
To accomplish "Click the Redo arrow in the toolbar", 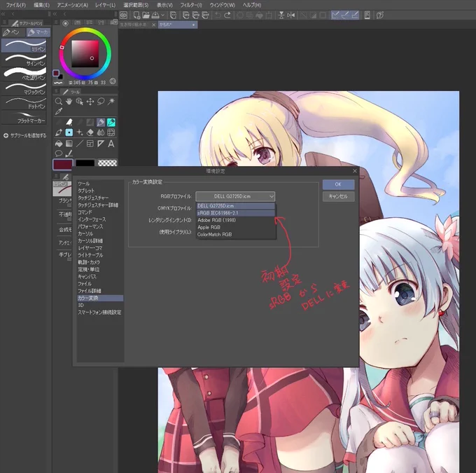I will pos(227,15).
